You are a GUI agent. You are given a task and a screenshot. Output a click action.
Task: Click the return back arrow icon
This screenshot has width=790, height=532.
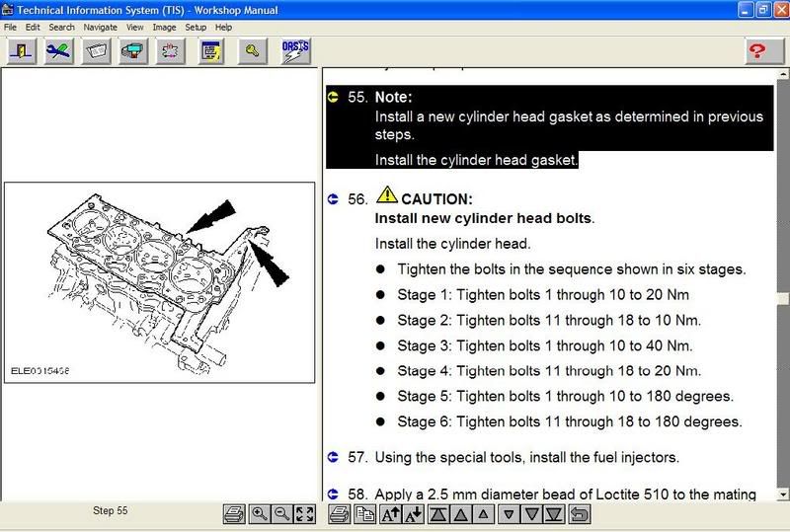[580, 514]
